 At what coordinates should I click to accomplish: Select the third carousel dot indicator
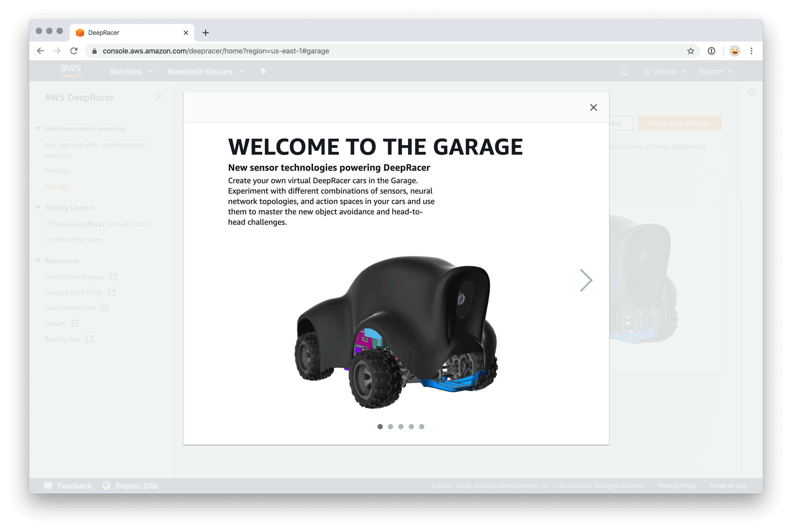click(401, 427)
